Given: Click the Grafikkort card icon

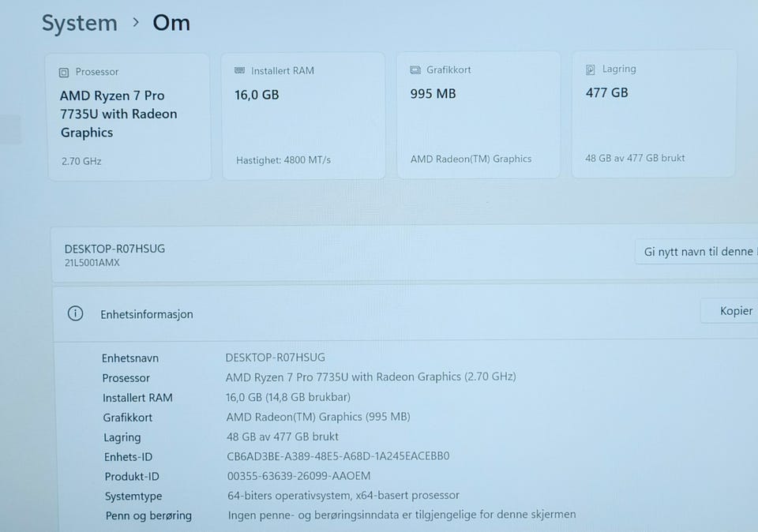Looking at the screenshot, I should click(x=415, y=70).
